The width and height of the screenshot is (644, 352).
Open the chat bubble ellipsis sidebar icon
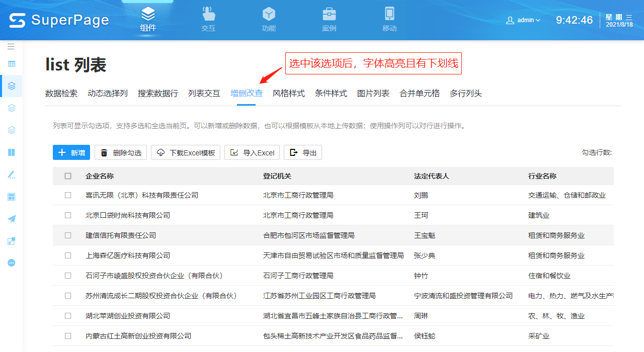coord(11,262)
